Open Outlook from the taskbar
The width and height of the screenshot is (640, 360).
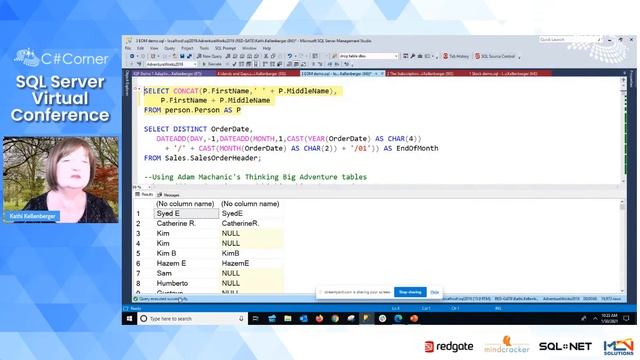click(x=303, y=318)
